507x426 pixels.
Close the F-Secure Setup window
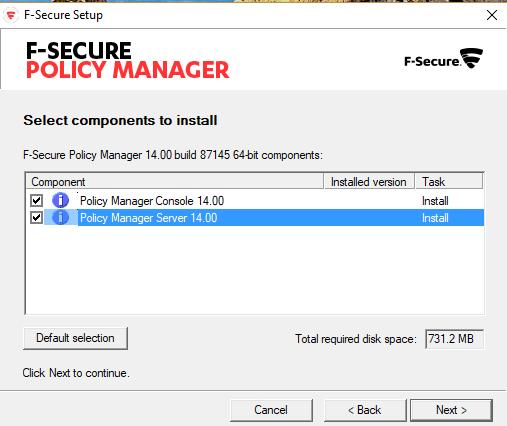[492, 15]
